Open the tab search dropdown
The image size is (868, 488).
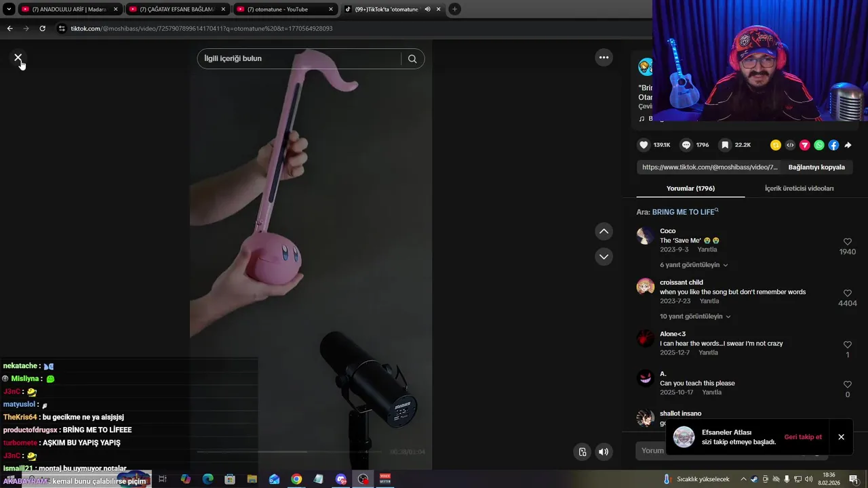[x=9, y=9]
